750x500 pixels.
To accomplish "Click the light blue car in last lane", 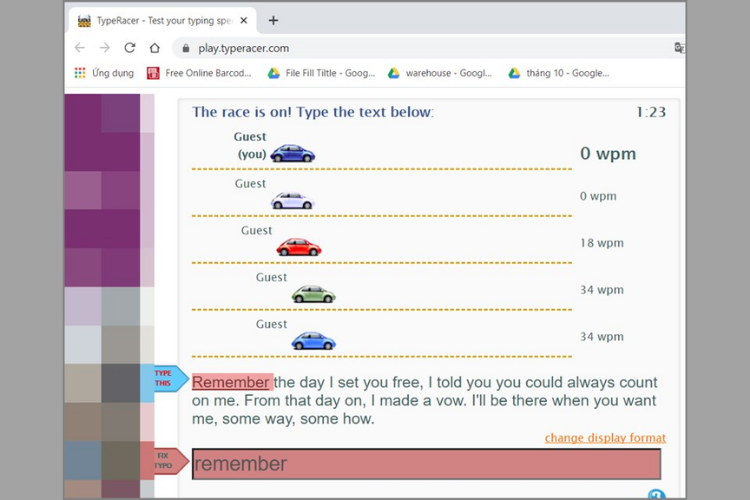I will tap(313, 341).
